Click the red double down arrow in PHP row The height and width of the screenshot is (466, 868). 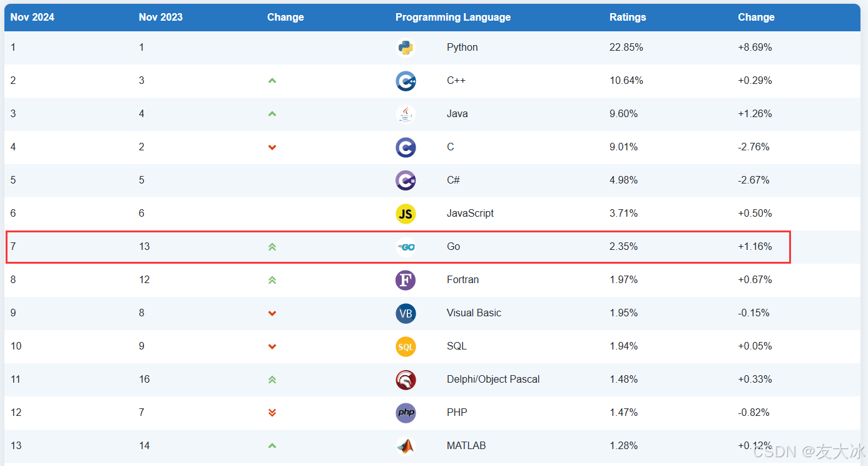[272, 413]
